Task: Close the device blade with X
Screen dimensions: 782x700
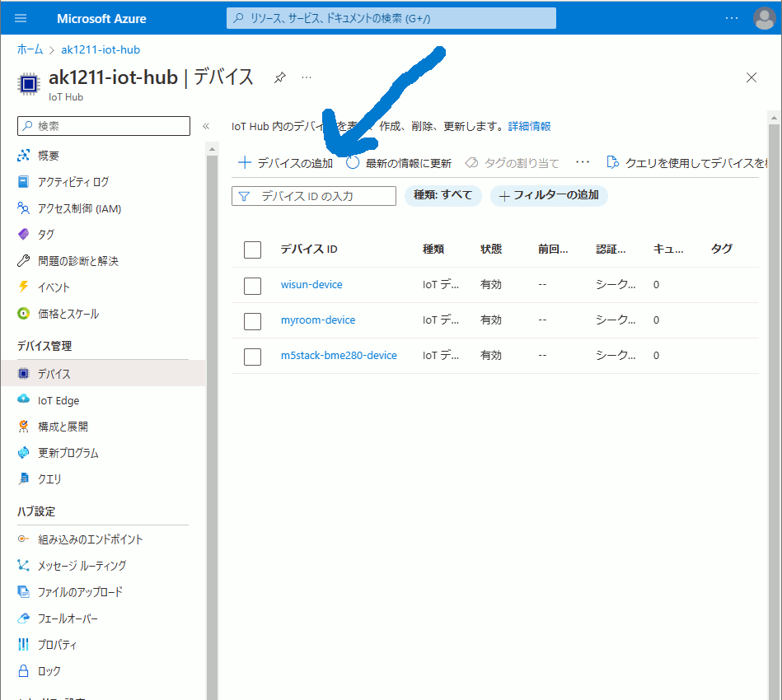Action: (x=751, y=77)
